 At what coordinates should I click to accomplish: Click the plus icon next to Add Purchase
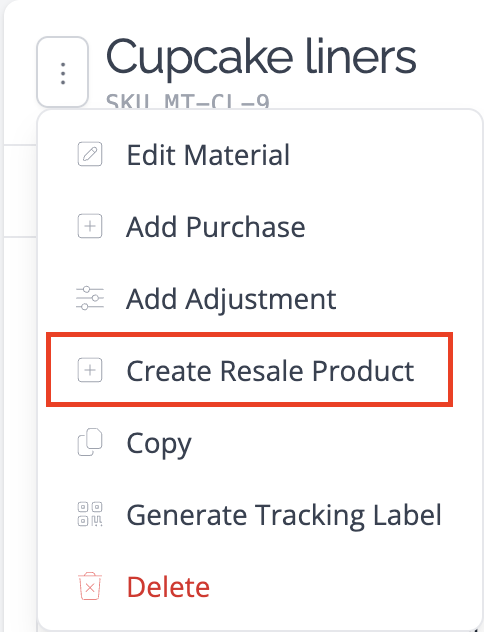pyautogui.click(x=90, y=226)
